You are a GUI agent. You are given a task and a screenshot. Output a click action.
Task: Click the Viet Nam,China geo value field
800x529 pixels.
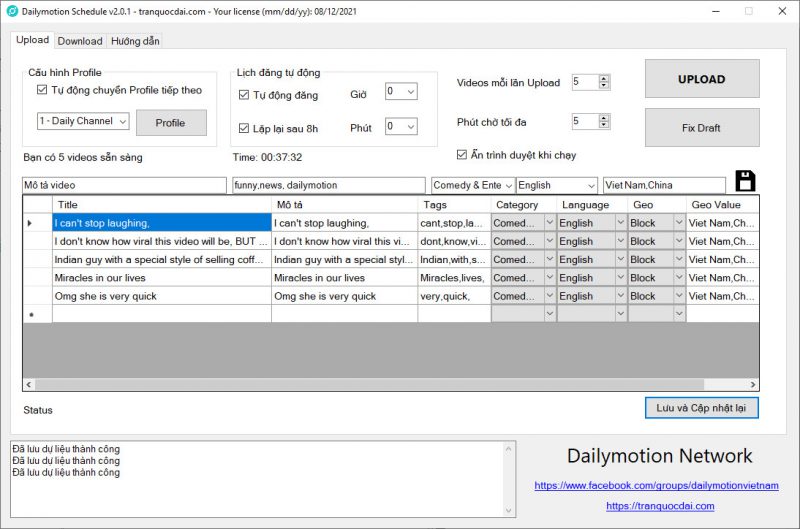tap(664, 185)
